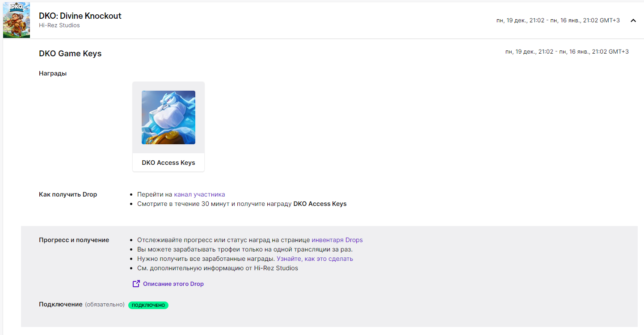
Task: Click the campaign date range in the header
Action: 558,21
